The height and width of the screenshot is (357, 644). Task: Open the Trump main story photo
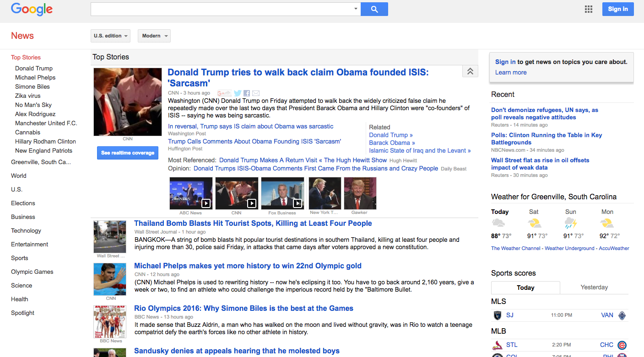point(128,102)
